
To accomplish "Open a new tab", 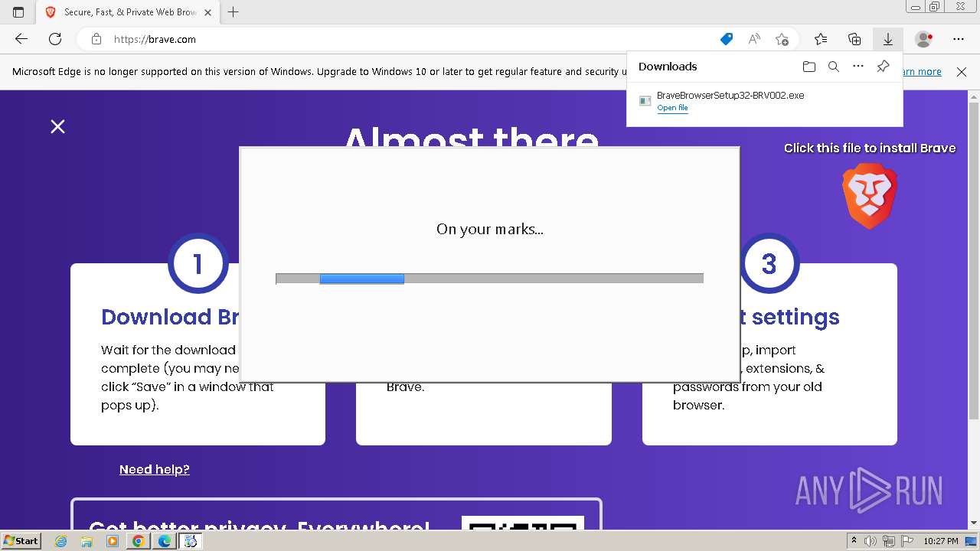I will click(x=234, y=12).
